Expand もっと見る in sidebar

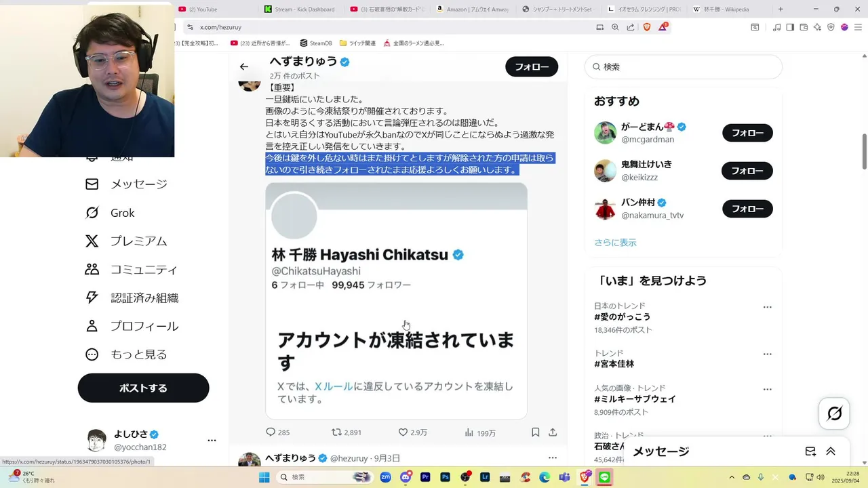pyautogui.click(x=126, y=354)
